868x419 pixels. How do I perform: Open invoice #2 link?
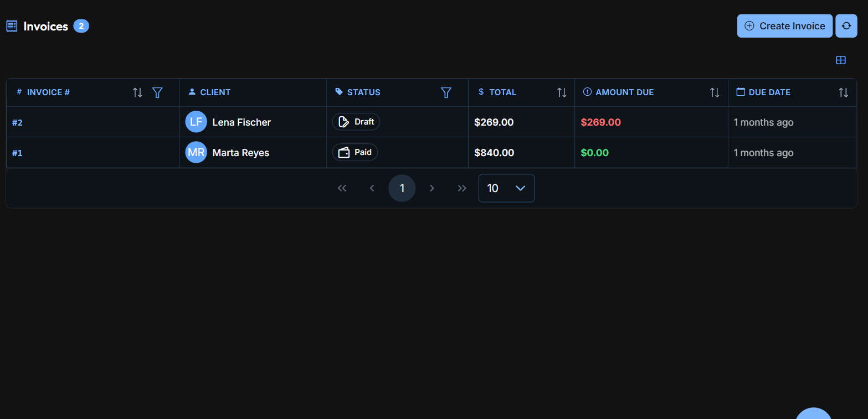coord(17,122)
